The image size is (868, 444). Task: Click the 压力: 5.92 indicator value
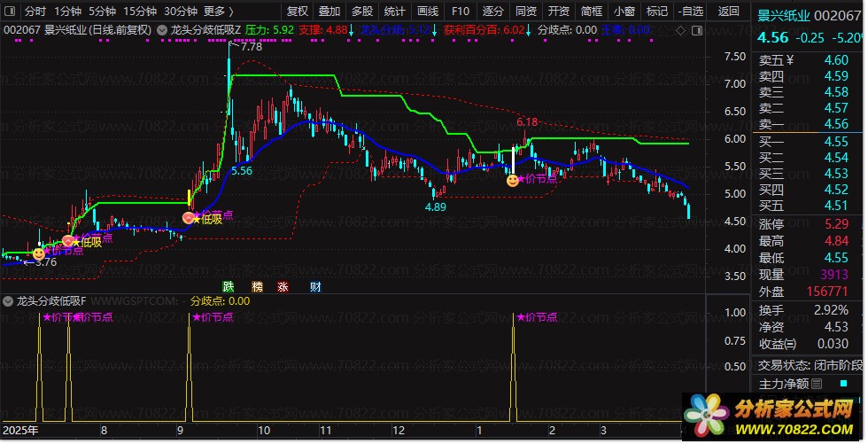pyautogui.click(x=269, y=30)
